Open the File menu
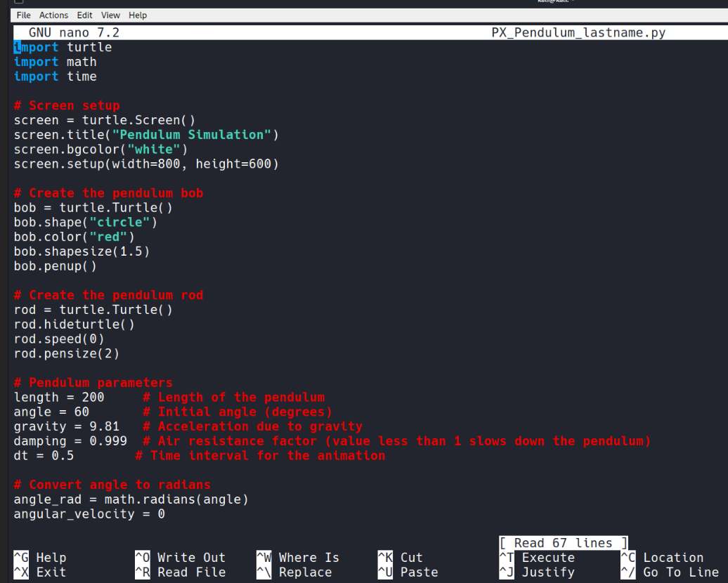The image size is (728, 583). [x=23, y=15]
